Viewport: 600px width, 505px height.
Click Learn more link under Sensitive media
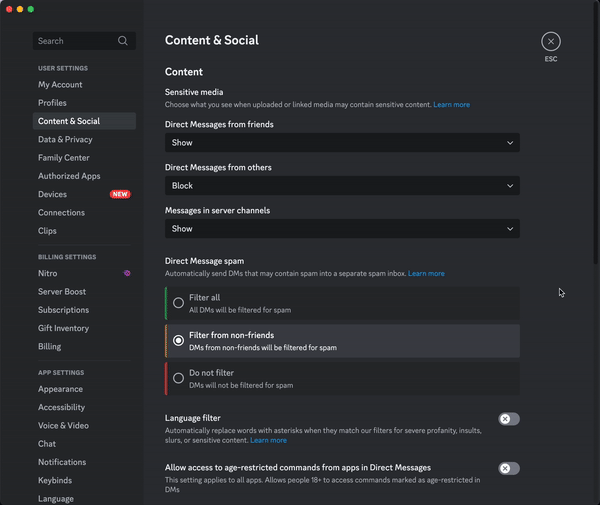(452, 104)
